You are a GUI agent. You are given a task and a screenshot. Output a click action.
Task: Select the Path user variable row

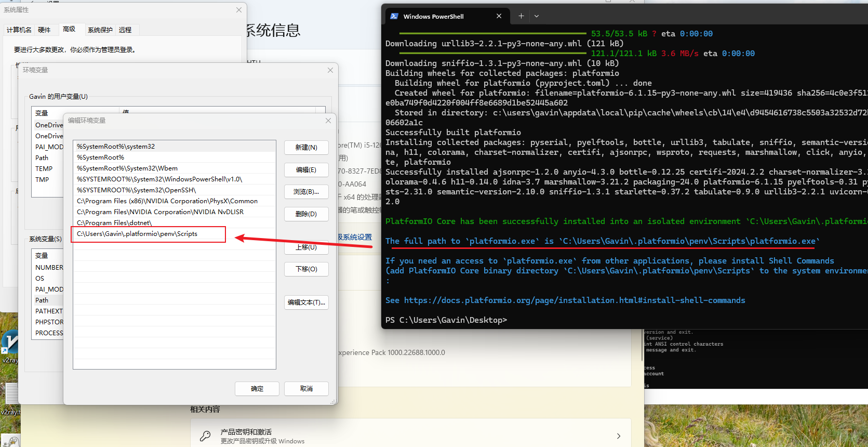(x=48, y=158)
